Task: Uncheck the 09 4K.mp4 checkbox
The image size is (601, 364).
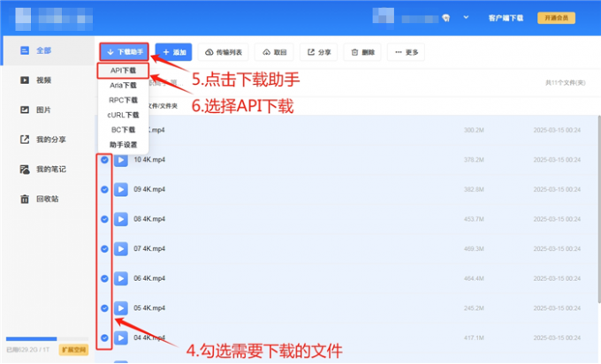Action: (x=104, y=189)
